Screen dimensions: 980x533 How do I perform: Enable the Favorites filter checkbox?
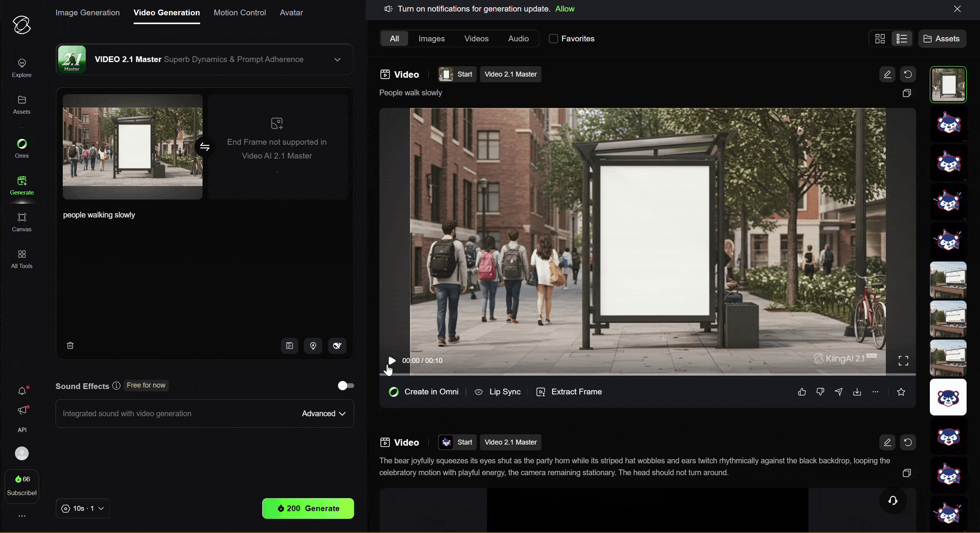(553, 38)
